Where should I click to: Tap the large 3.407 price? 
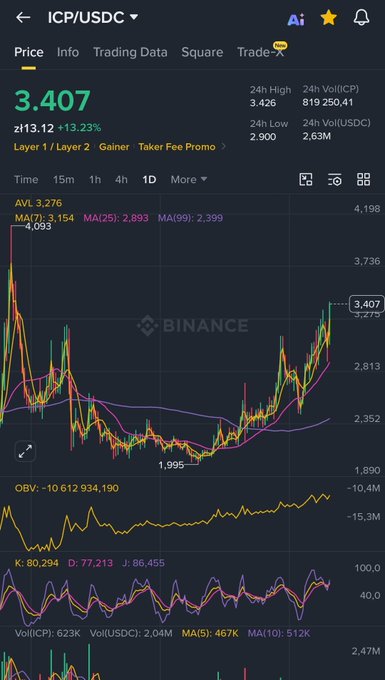click(52, 101)
